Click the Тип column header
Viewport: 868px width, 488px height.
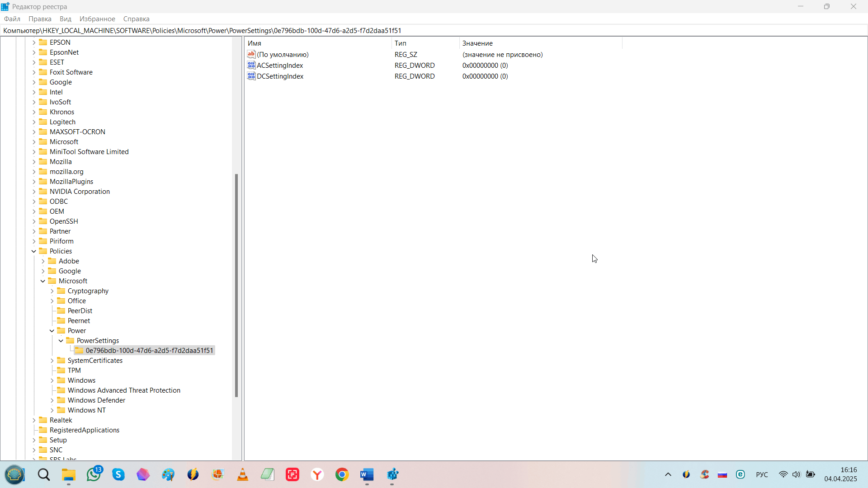click(425, 43)
